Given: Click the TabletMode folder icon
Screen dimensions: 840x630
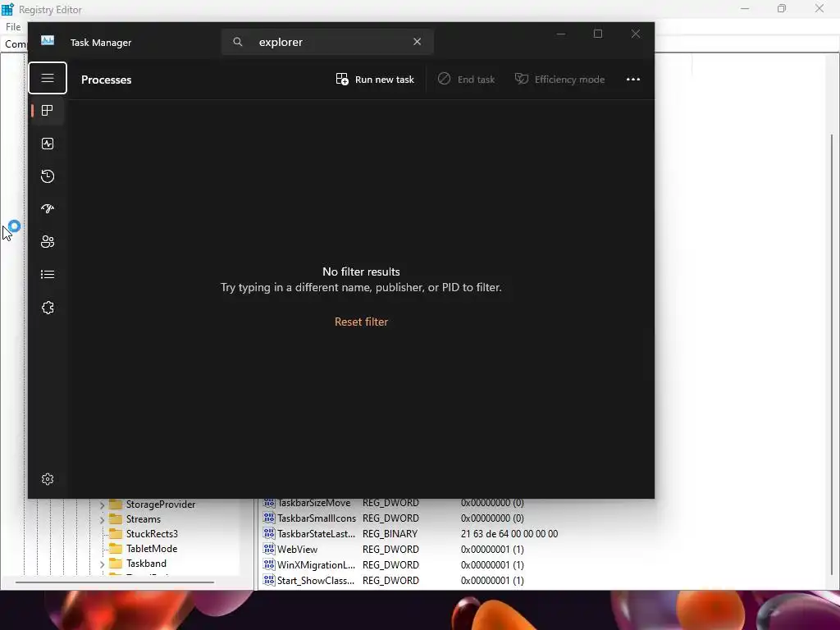Looking at the screenshot, I should pos(116,549).
